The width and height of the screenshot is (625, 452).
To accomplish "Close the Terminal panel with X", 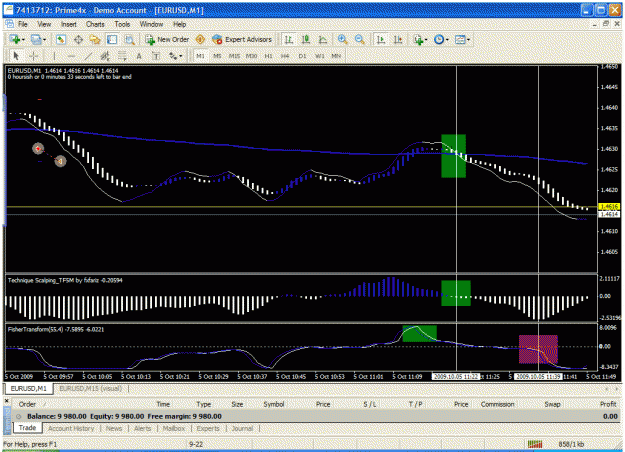I will point(7,400).
